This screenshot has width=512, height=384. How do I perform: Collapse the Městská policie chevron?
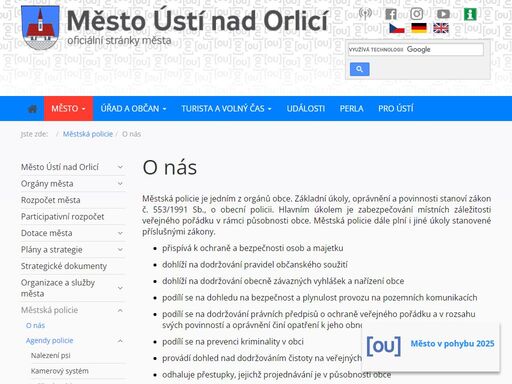120,310
